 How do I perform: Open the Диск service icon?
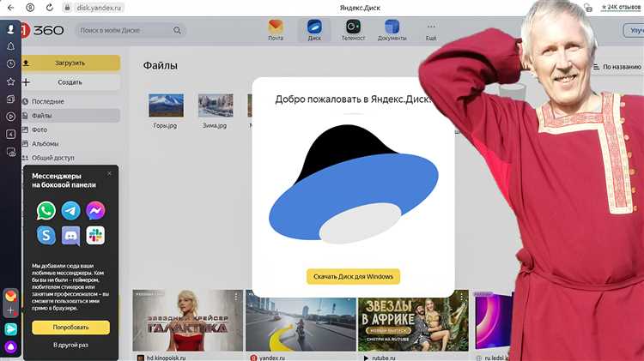tap(314, 30)
